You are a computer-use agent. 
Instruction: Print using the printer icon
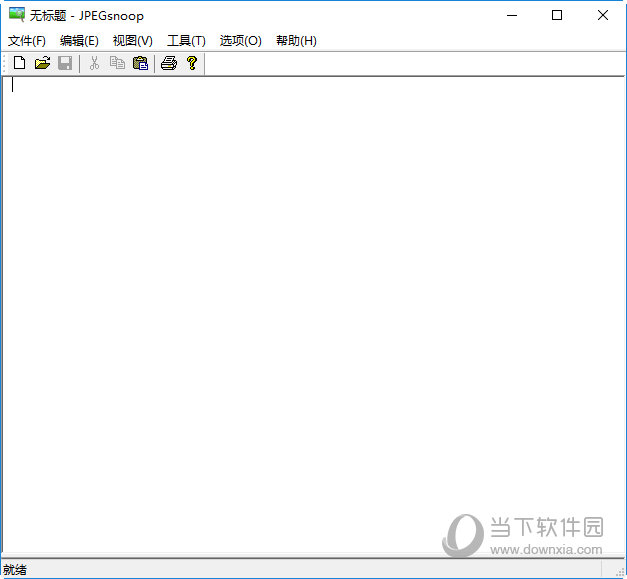click(169, 63)
